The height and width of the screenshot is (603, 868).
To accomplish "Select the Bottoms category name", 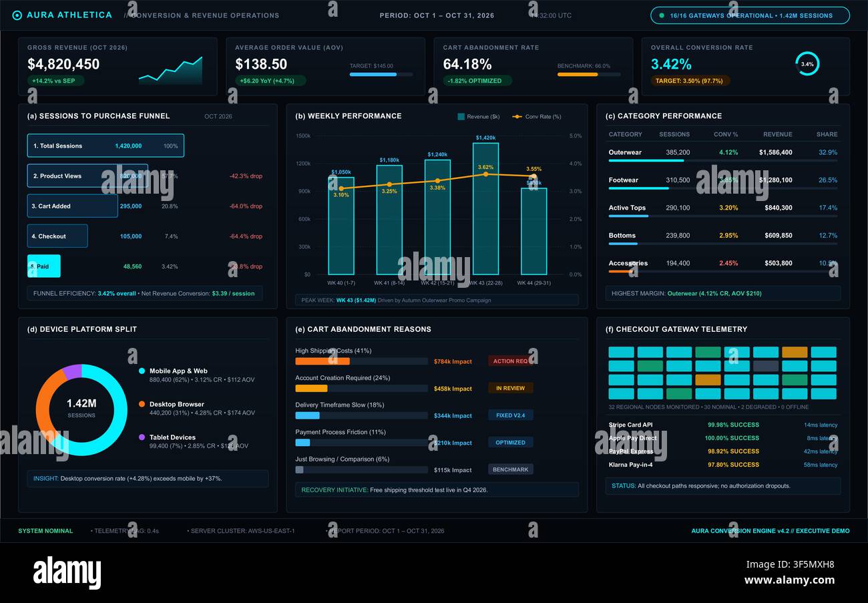I will pos(622,235).
